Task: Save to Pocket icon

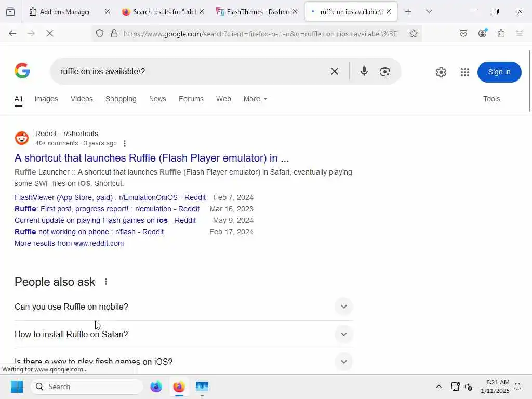Action: 463,33
